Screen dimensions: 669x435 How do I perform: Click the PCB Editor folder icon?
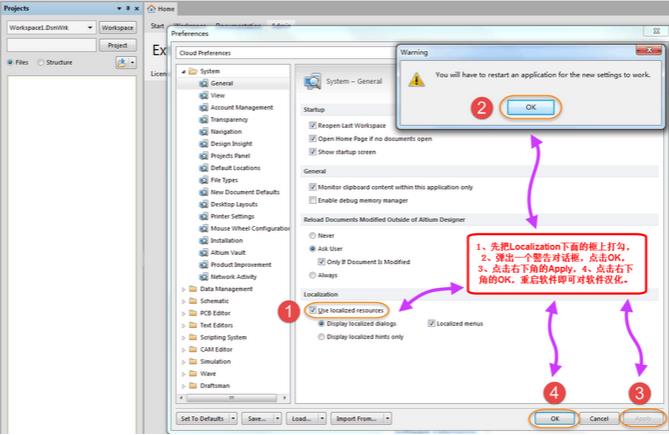click(193, 313)
